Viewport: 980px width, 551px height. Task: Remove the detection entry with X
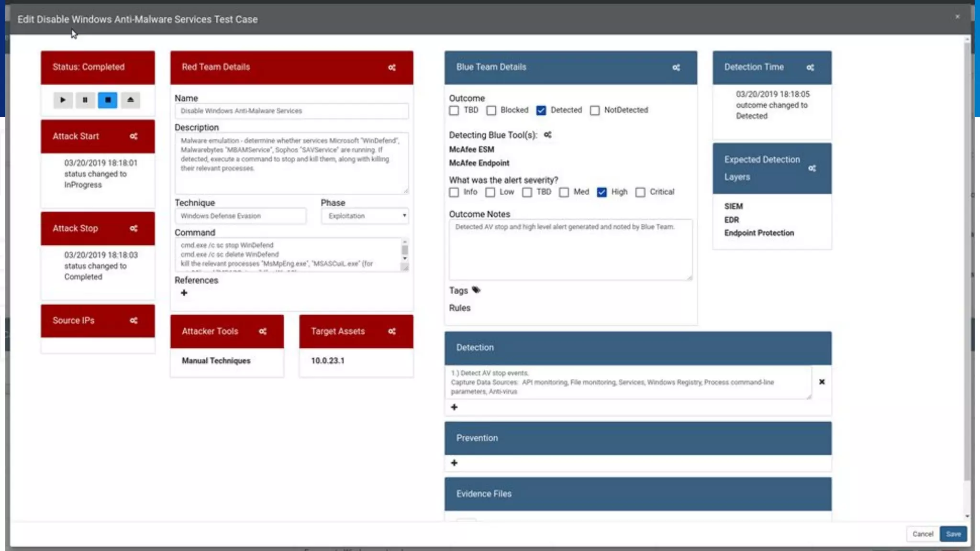pyautogui.click(x=822, y=382)
